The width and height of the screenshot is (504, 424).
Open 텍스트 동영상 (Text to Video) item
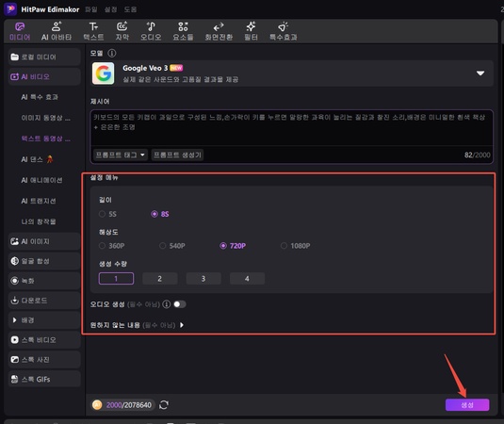click(45, 139)
